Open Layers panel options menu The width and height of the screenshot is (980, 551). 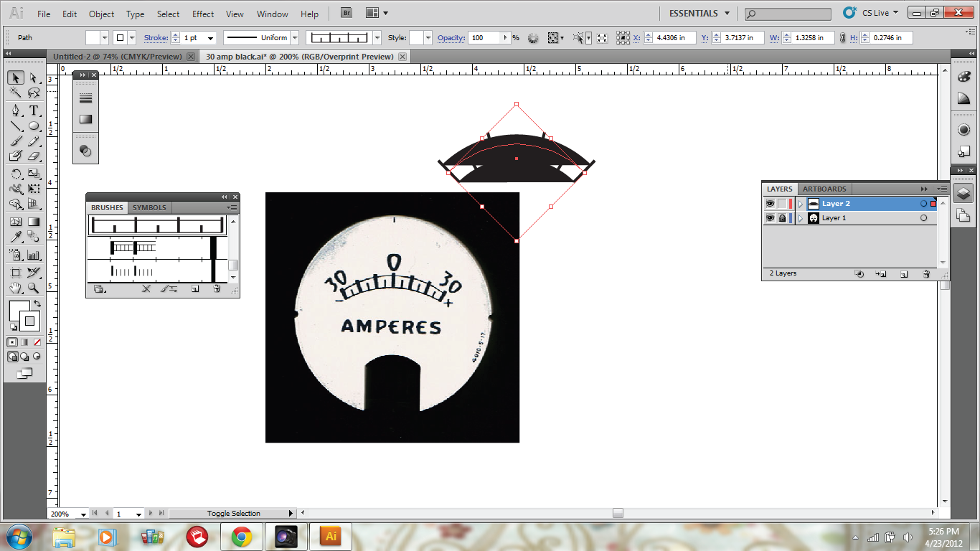coord(943,189)
